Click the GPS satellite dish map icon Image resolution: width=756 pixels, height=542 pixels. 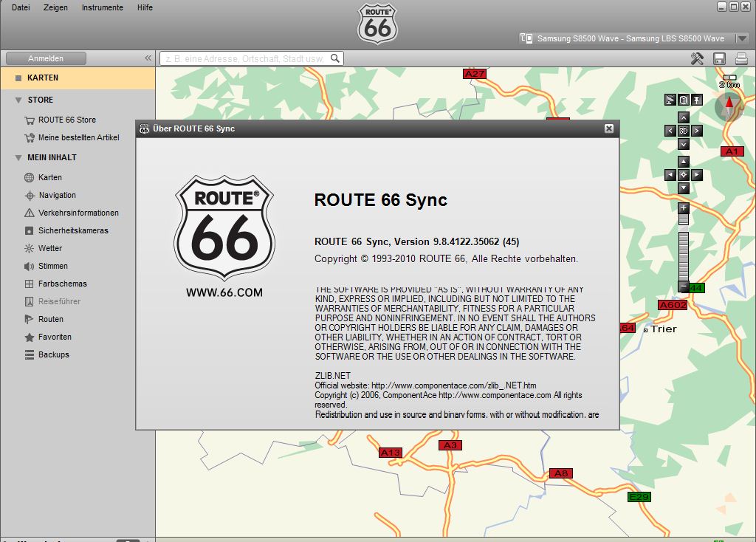tap(670, 100)
